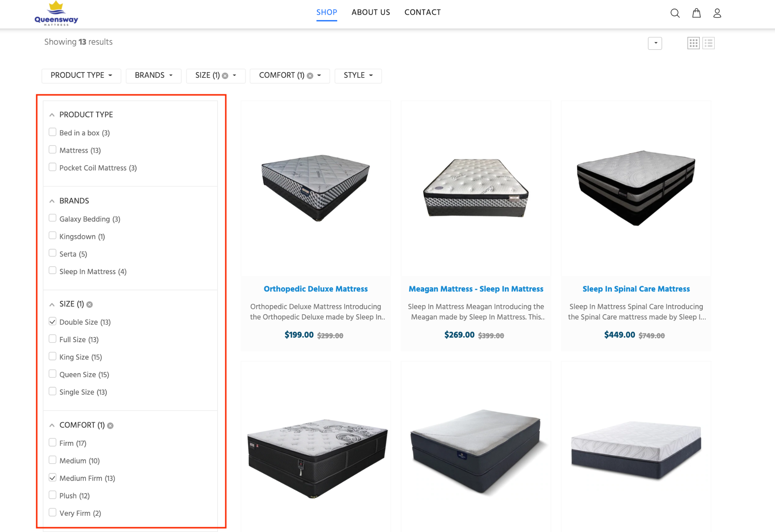
Task: Clear the SIZE filter chip
Action: [225, 76]
